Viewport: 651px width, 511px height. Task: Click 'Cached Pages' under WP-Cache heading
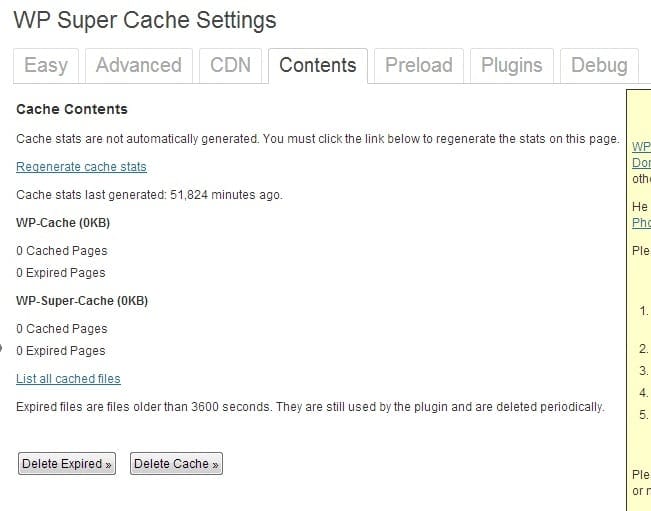coord(61,251)
